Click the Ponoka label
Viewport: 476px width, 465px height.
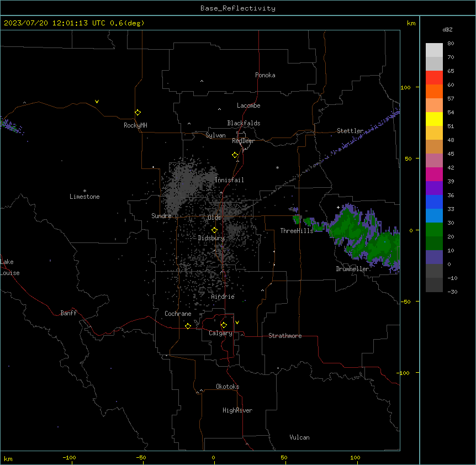pos(265,75)
